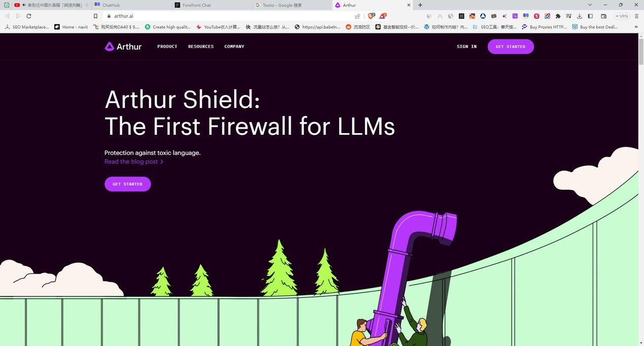Open the share icon in the address bar

[x=357, y=16]
